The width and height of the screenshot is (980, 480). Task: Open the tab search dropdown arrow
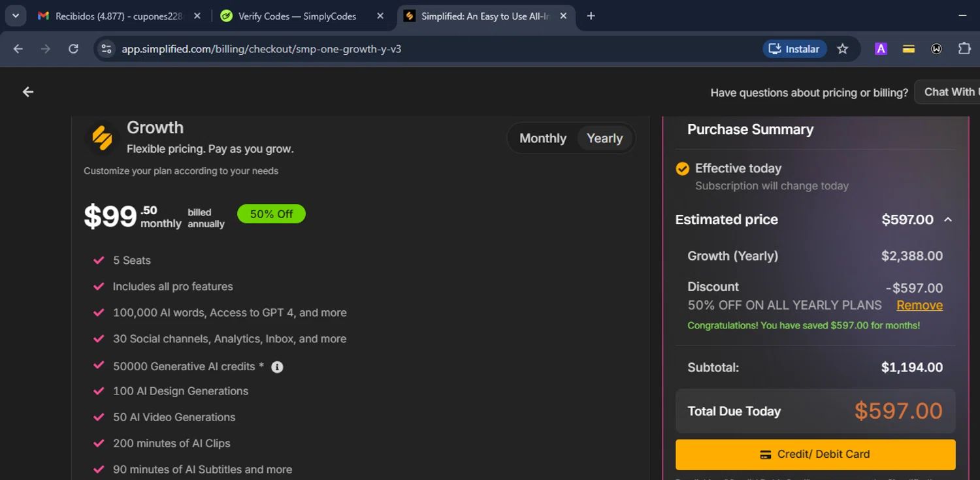pos(15,16)
